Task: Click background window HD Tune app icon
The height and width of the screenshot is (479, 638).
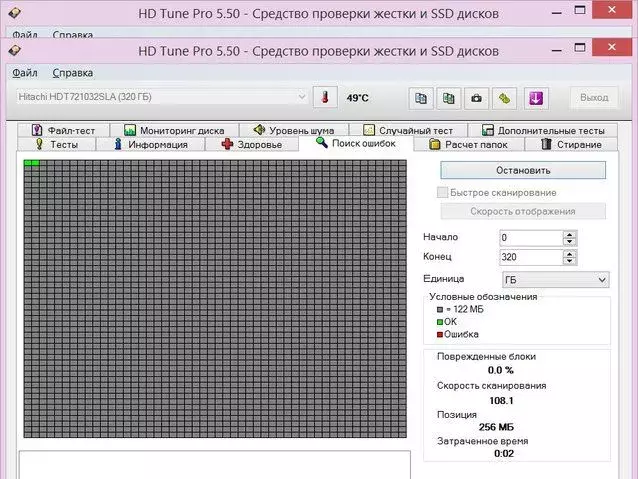Action: 14,13
